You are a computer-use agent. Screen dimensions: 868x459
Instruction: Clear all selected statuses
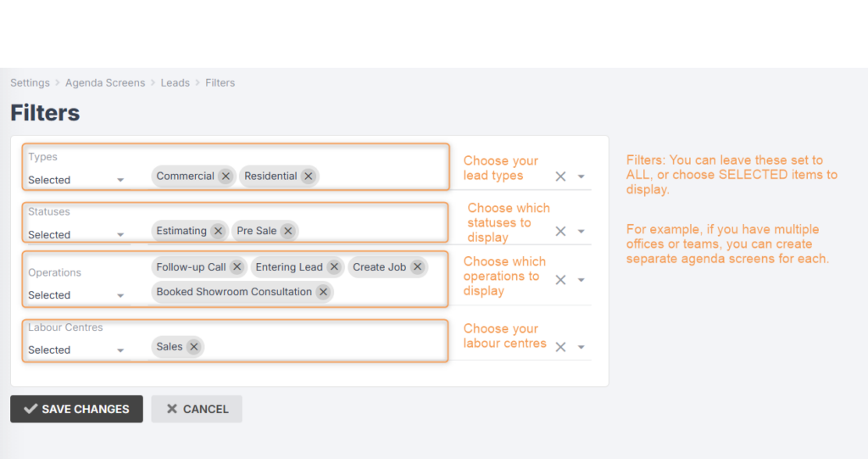[x=560, y=231]
